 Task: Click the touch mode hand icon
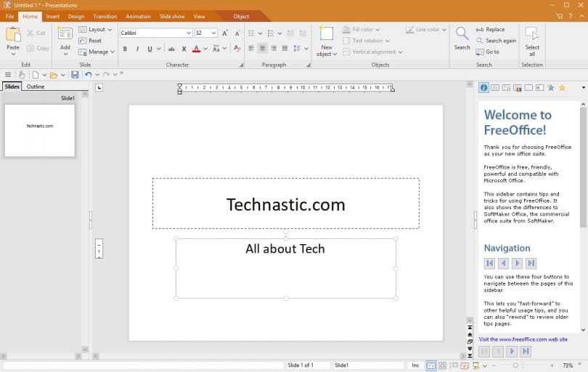pyautogui.click(x=22, y=75)
